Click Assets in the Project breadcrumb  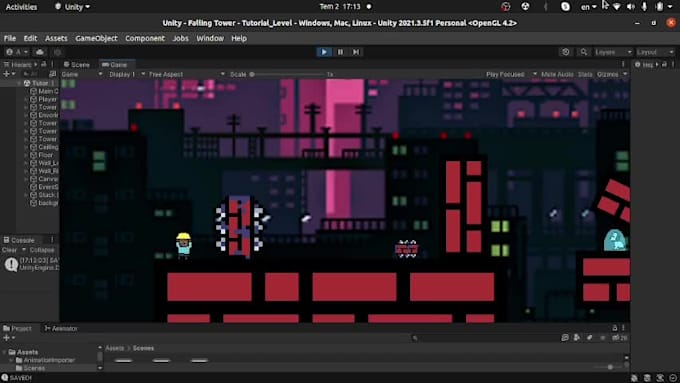pyautogui.click(x=115, y=348)
